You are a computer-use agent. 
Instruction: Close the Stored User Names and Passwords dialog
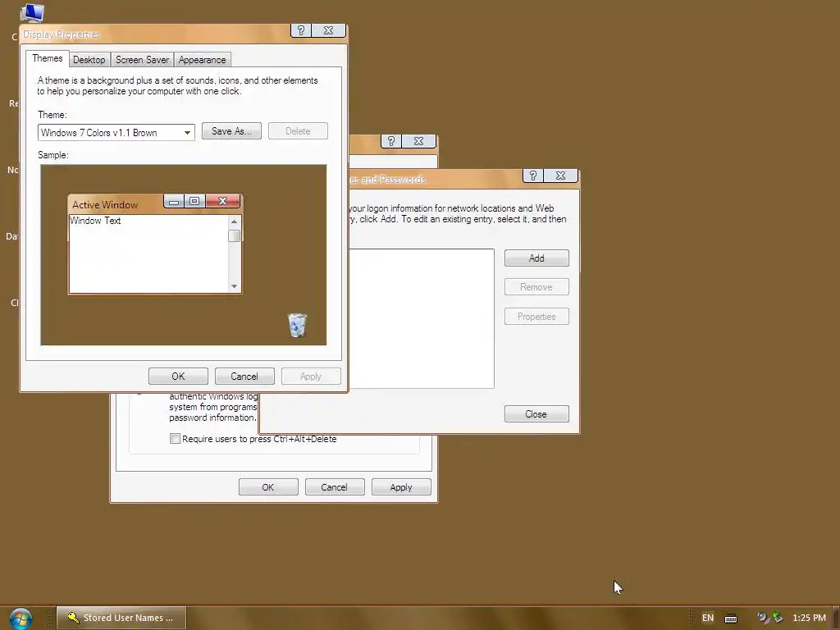tap(561, 176)
